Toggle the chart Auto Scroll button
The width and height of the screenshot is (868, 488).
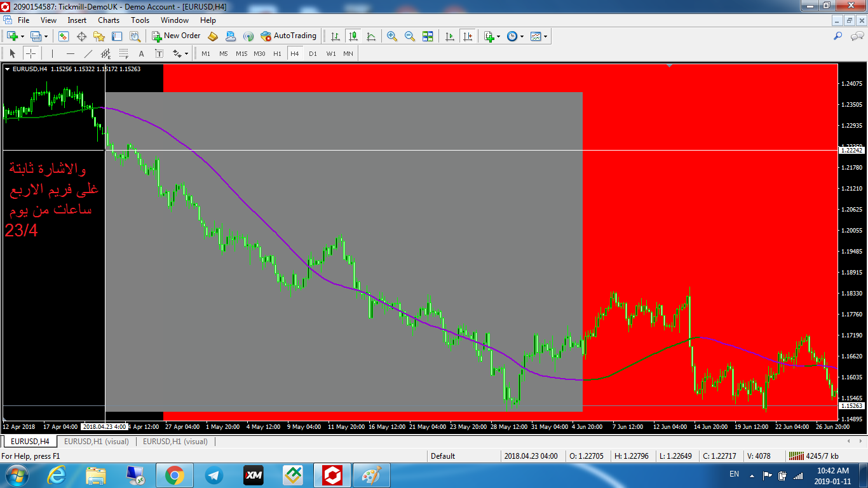tap(450, 36)
